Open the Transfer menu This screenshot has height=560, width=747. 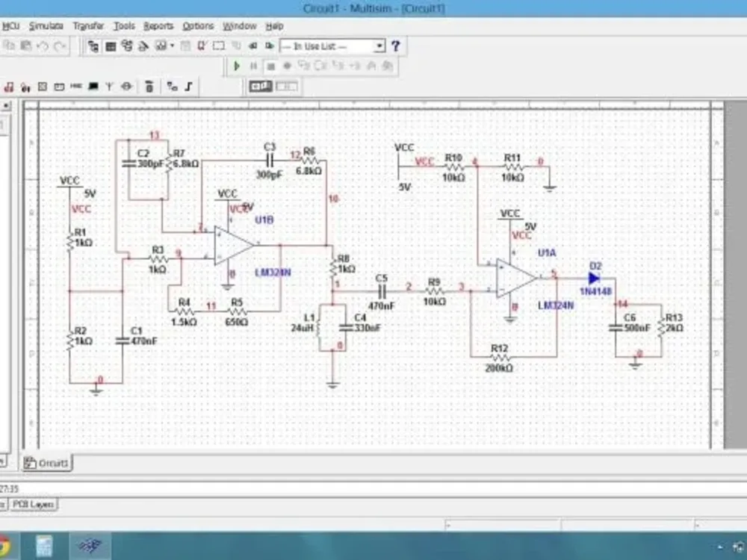(88, 25)
